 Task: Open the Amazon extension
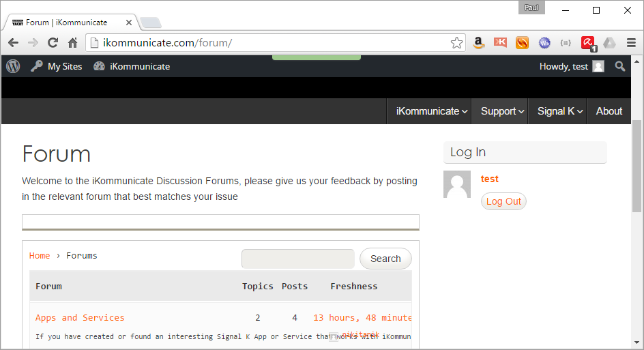pos(478,43)
